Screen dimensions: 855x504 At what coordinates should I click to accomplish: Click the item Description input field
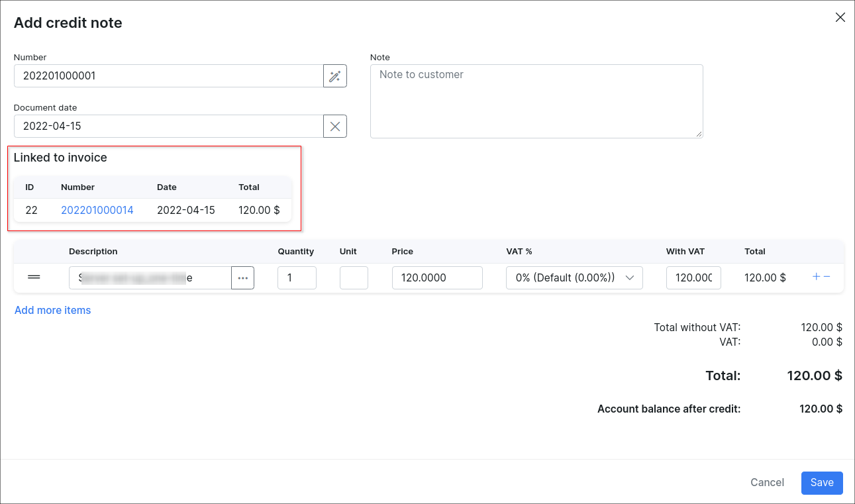tap(150, 278)
